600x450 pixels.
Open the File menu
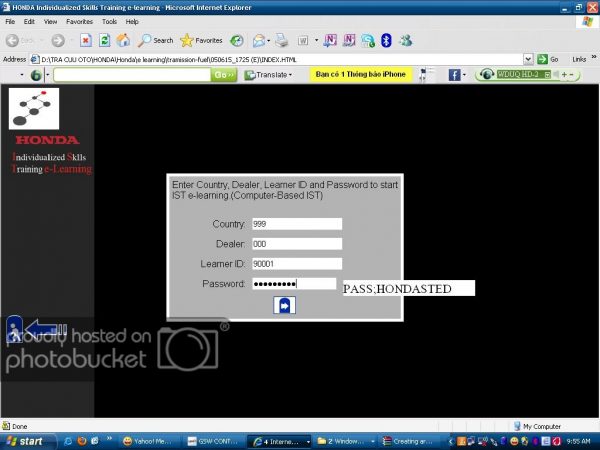pos(10,22)
